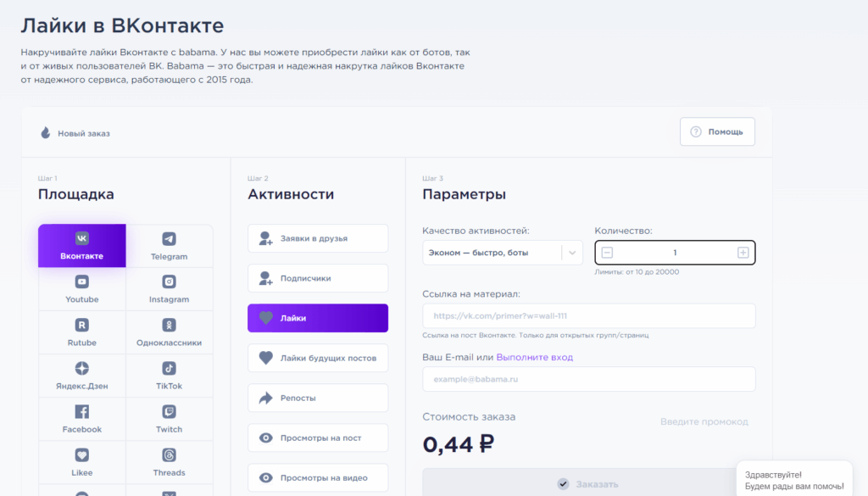Click the flame icon beside Новый заказ

46,133
